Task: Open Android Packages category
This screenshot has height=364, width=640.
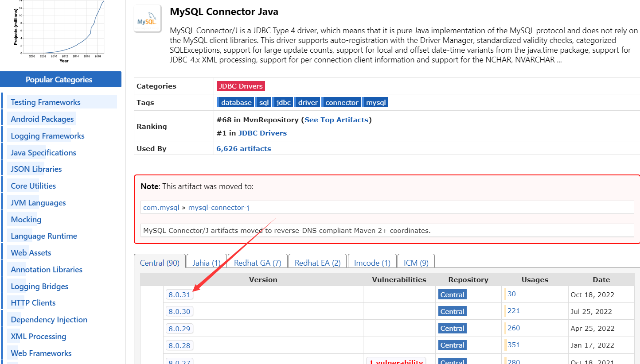Action: (42, 119)
